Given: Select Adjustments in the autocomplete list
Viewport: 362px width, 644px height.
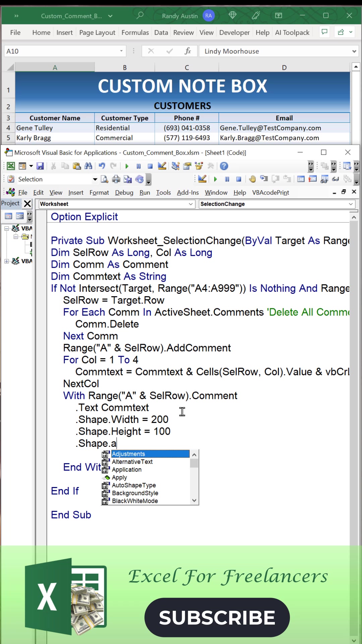Looking at the screenshot, I should (x=150, y=454).
